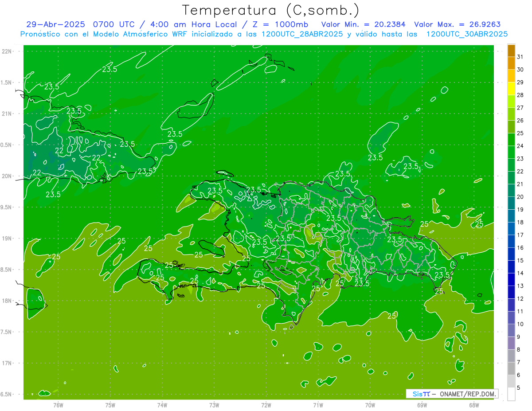Click the "73W" longitude axis label
The width and height of the screenshot is (532, 411).
point(214,405)
